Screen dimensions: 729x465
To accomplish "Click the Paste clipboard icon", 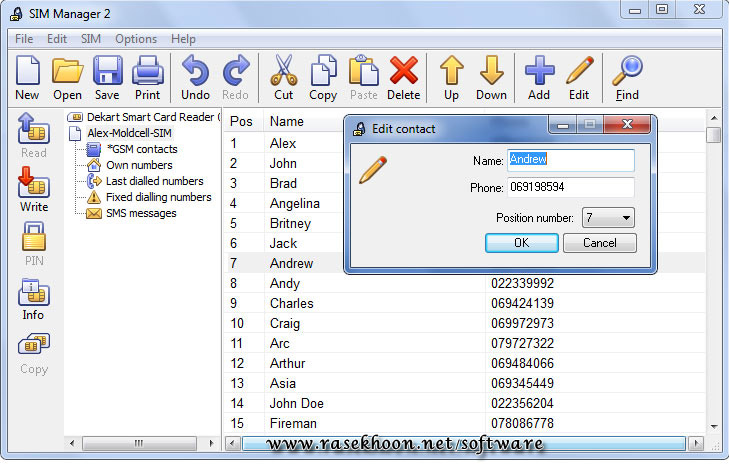I will [x=364, y=77].
